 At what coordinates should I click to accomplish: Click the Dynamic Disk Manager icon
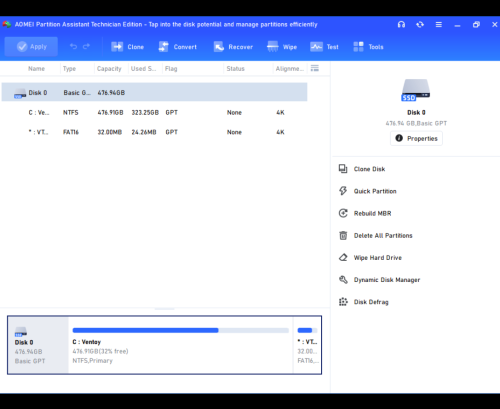click(x=343, y=279)
